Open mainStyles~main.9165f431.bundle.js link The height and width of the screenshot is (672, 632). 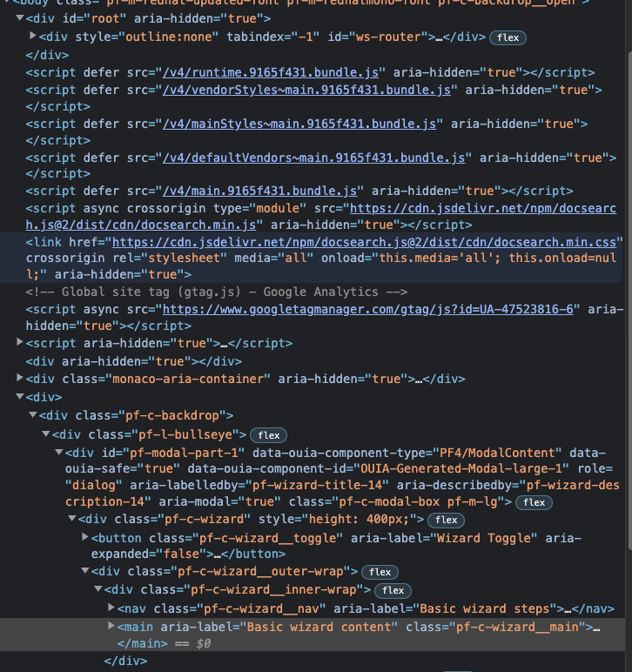point(299,124)
